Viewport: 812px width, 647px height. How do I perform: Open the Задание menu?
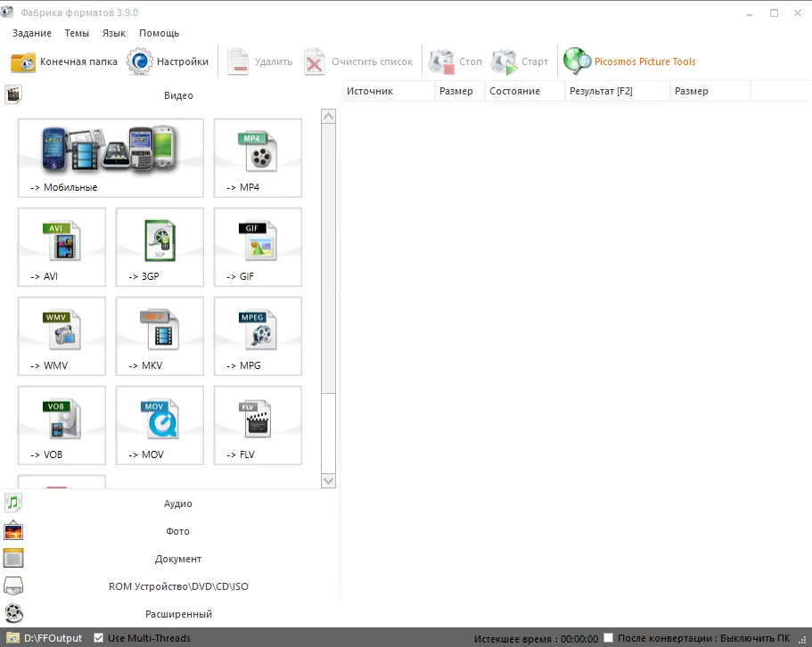[32, 33]
